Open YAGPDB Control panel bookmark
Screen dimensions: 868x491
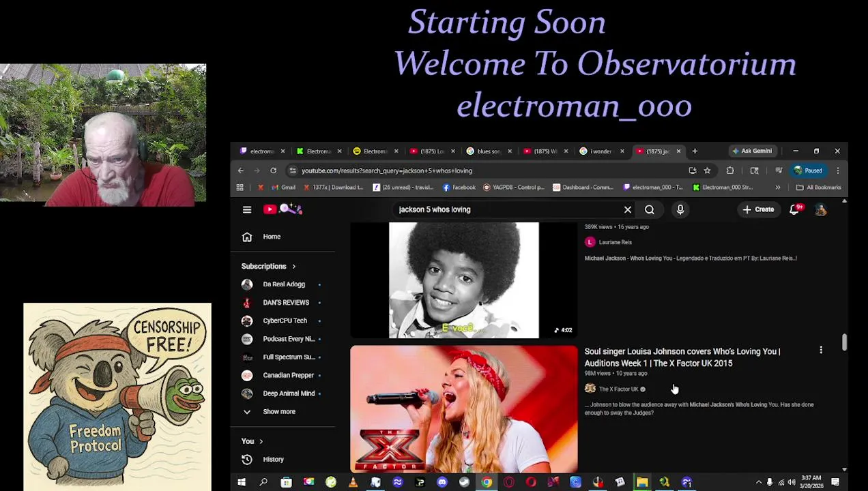(x=514, y=188)
